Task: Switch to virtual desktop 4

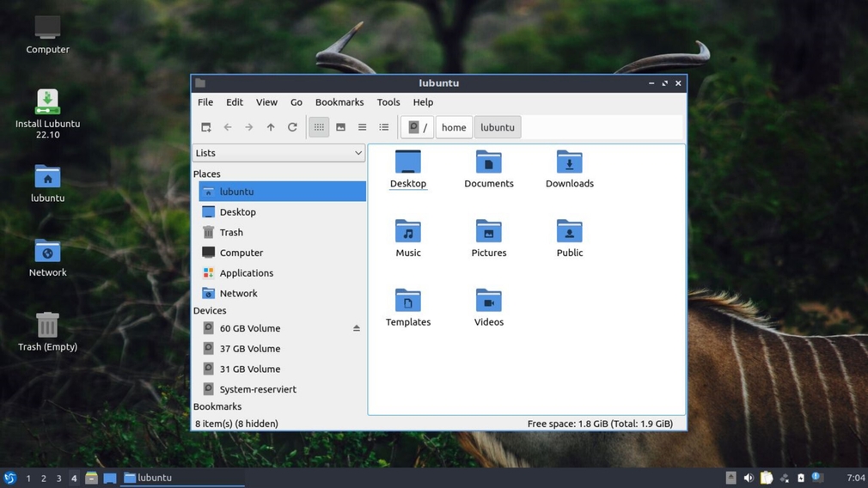Action: point(74,478)
